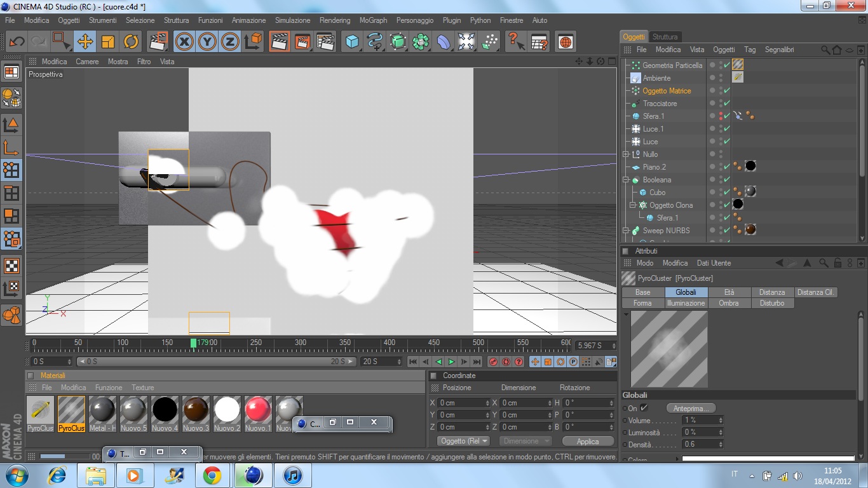The height and width of the screenshot is (488, 868).
Task: Collapse the Sweep NURBS object
Action: pyautogui.click(x=627, y=230)
